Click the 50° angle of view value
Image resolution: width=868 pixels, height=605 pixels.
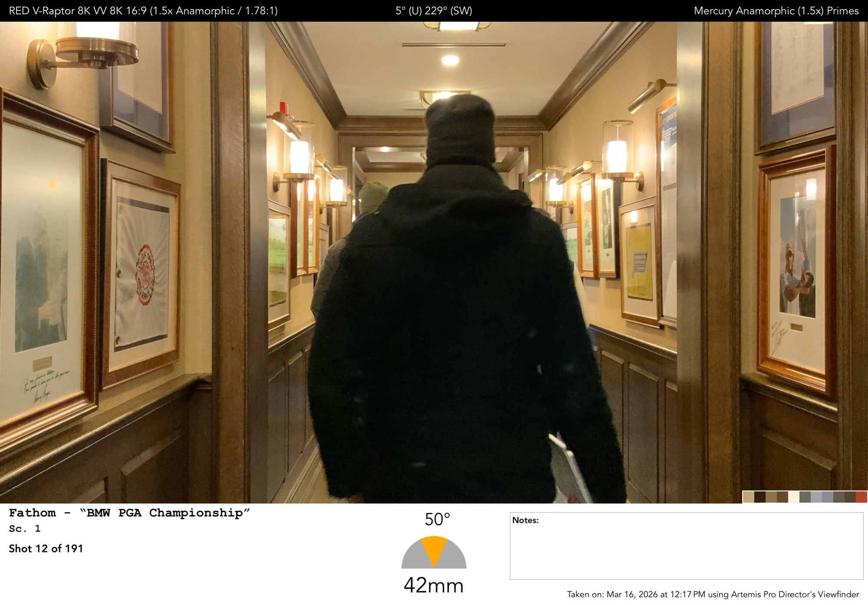click(x=437, y=520)
